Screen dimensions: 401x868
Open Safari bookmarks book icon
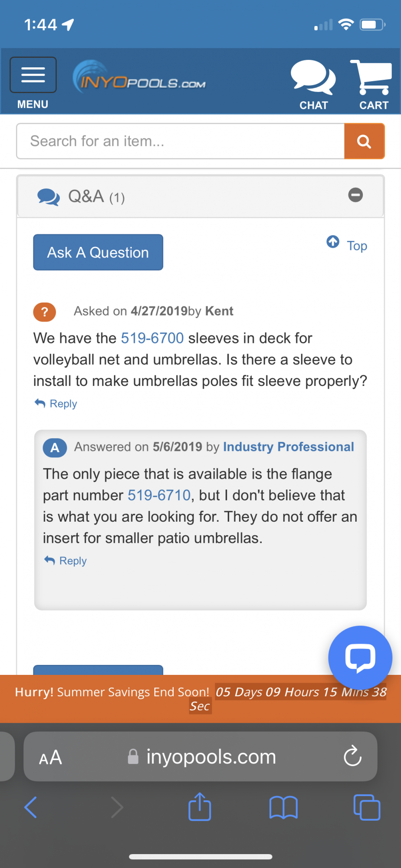(x=283, y=808)
